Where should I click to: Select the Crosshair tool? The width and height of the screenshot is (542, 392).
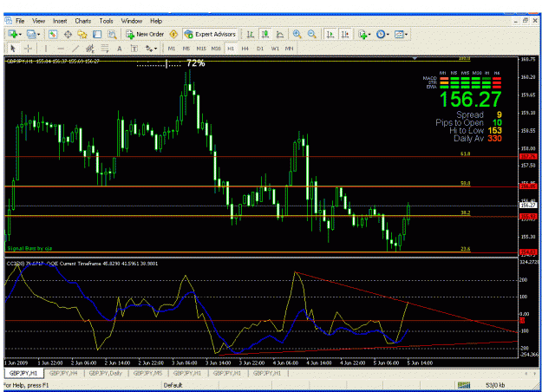(28, 49)
